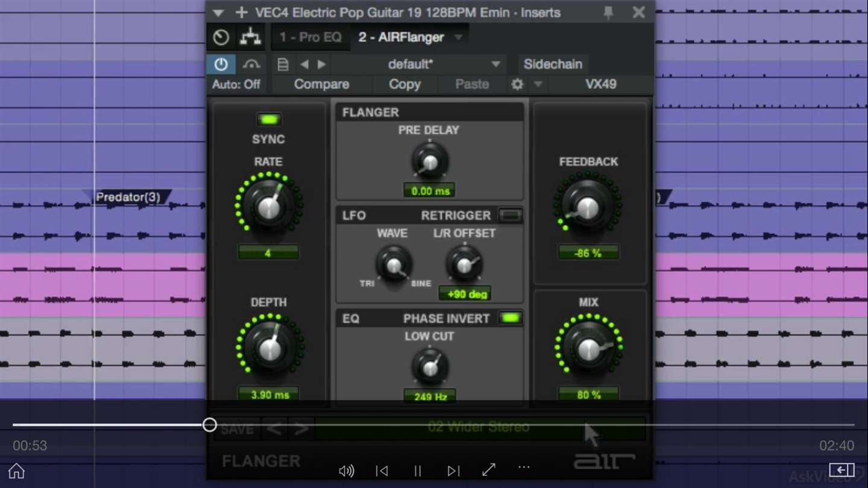Load the previous preset arrow
Viewport: 868px width, 488px height.
[304, 64]
